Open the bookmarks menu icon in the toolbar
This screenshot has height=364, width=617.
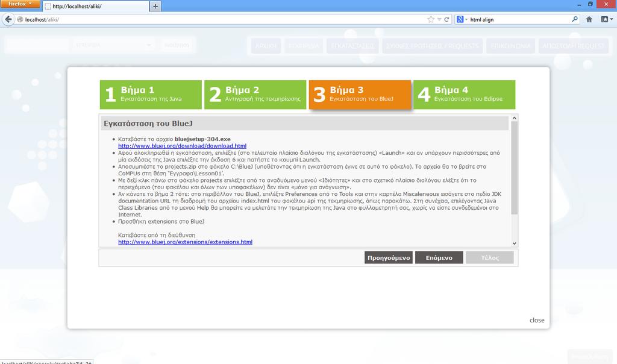click(x=606, y=19)
